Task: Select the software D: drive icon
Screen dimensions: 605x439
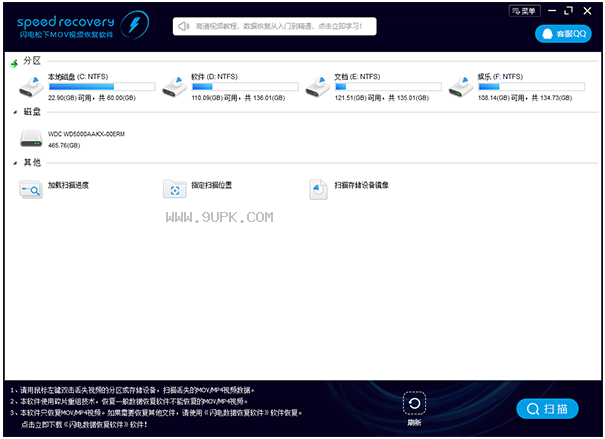Action: 175,87
